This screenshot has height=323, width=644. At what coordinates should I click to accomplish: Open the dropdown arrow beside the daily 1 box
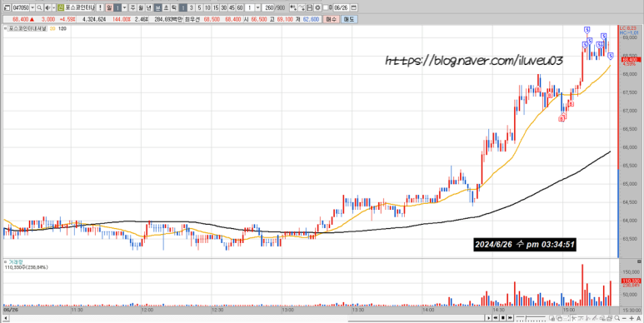(124, 7)
